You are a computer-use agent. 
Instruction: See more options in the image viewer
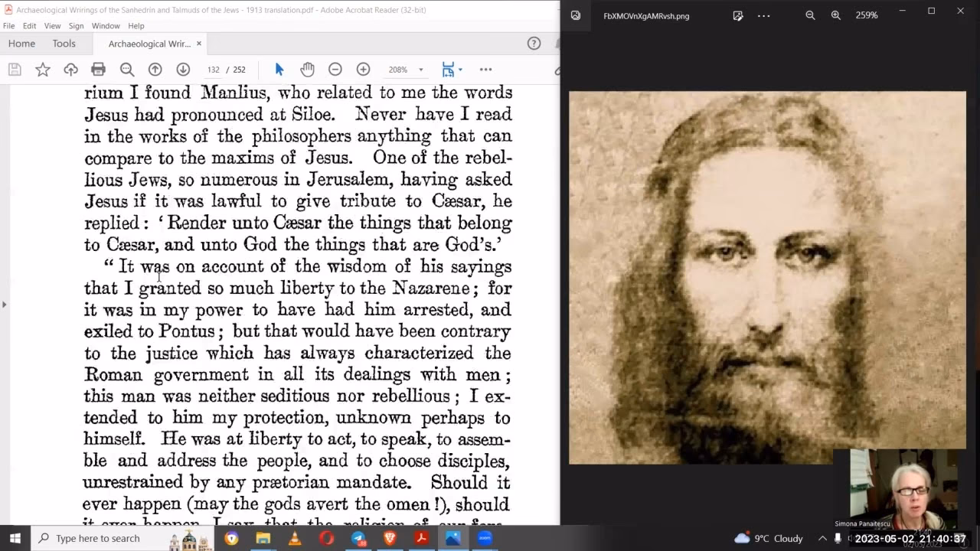point(763,15)
